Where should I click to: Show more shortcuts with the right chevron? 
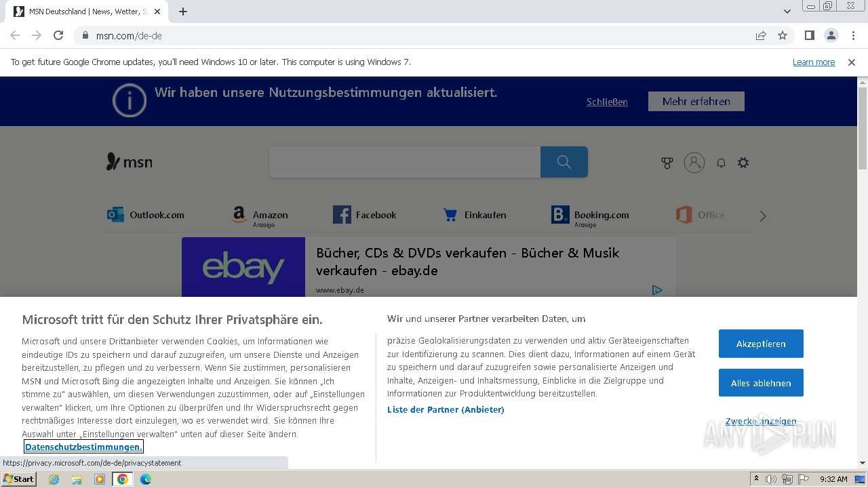pos(763,216)
